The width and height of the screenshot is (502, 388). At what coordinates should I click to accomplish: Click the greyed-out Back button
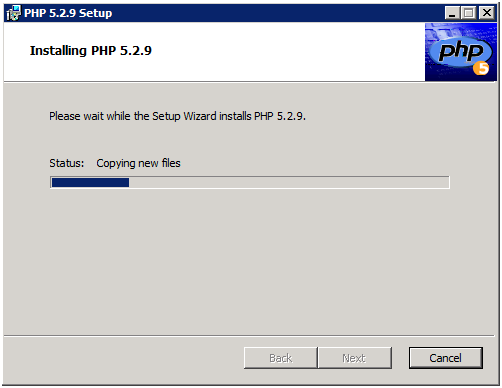pyautogui.click(x=281, y=358)
